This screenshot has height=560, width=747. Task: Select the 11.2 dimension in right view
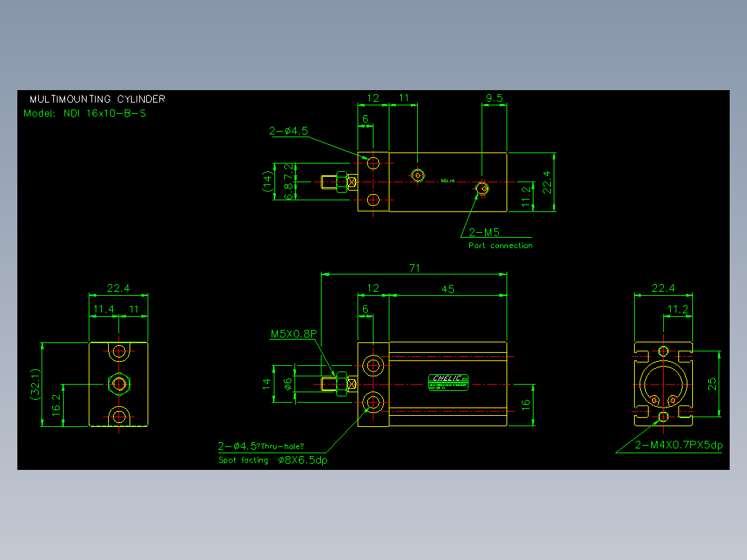click(x=678, y=309)
